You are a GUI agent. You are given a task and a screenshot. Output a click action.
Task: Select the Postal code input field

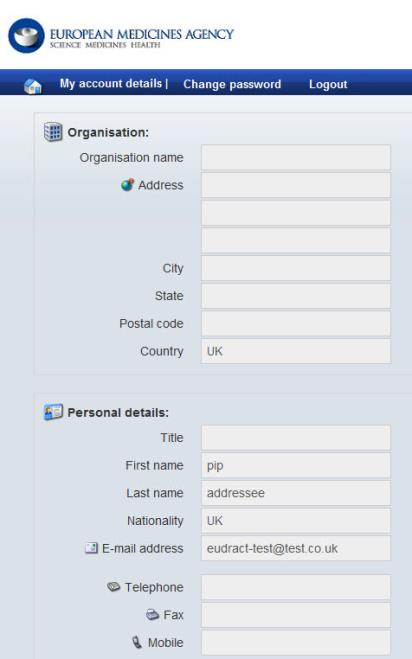tap(296, 324)
